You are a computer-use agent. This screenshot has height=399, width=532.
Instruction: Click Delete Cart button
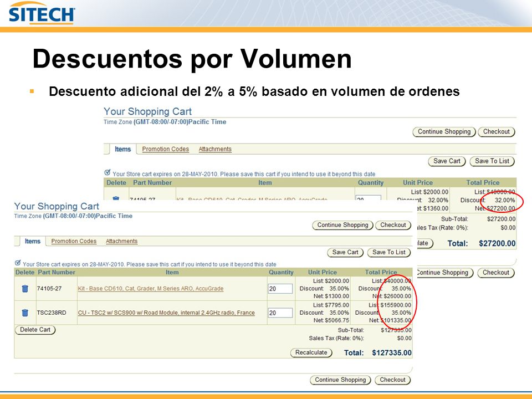35,330
